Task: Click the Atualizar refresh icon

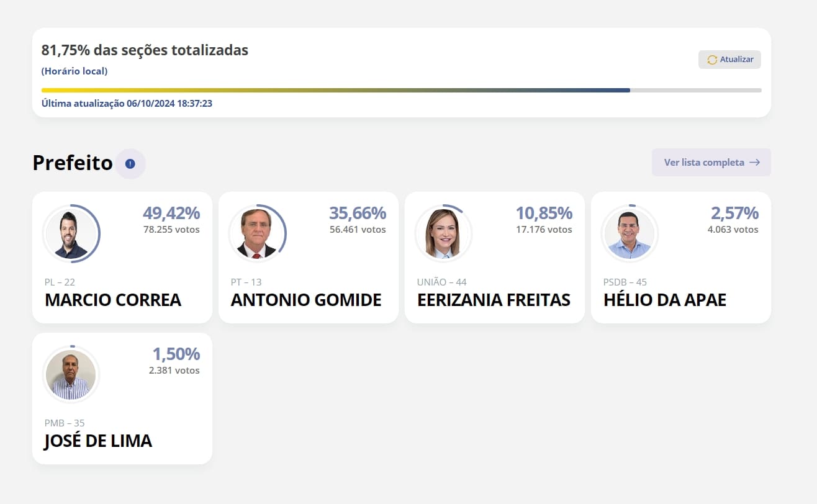Action: pos(712,60)
